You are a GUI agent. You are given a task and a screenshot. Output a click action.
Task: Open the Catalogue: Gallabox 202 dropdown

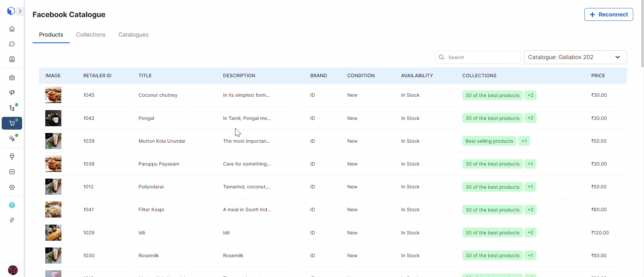(x=575, y=57)
